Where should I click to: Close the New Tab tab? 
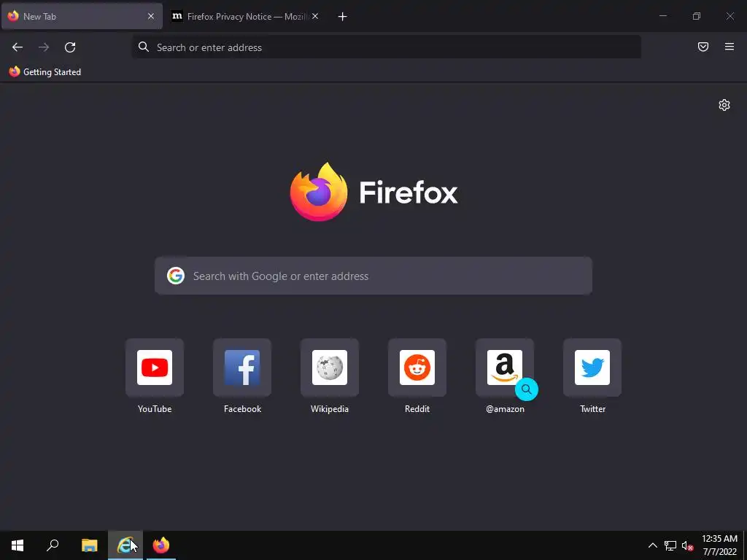click(151, 16)
